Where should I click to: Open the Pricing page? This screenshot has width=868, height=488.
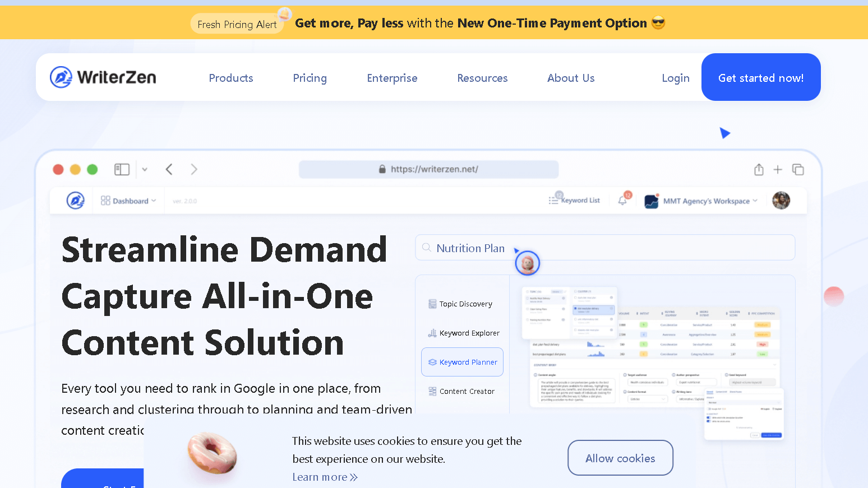(310, 78)
